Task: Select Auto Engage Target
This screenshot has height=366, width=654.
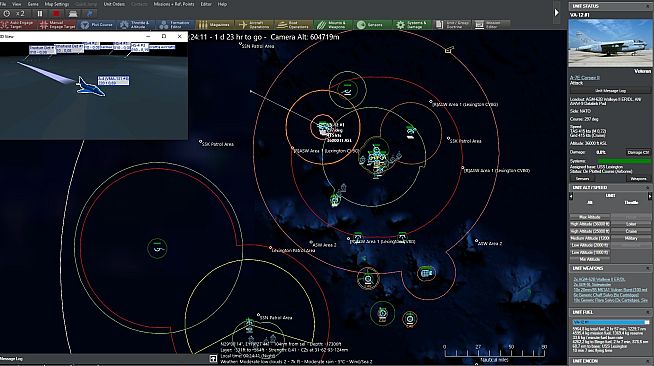Action: [x=19, y=25]
